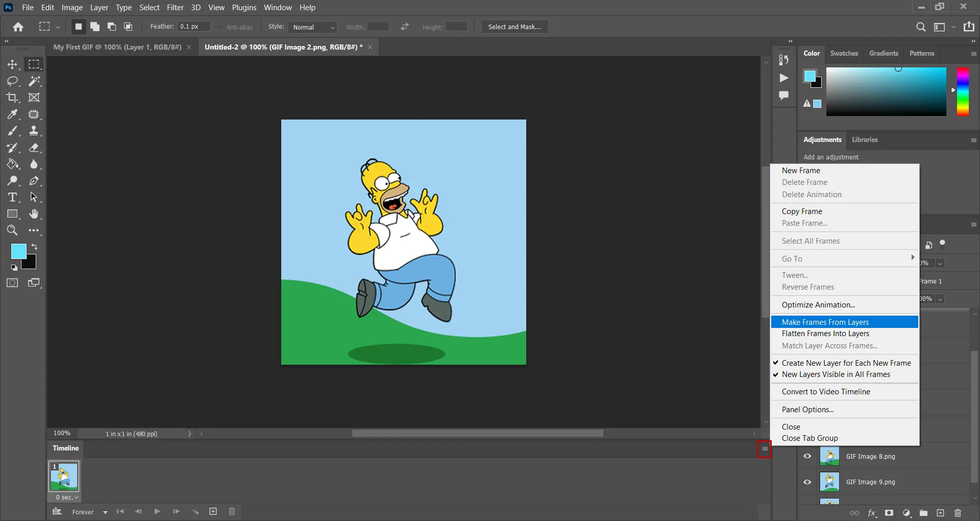Toggle Create New Layer for Each New Frame
The height and width of the screenshot is (521, 980).
click(844, 363)
